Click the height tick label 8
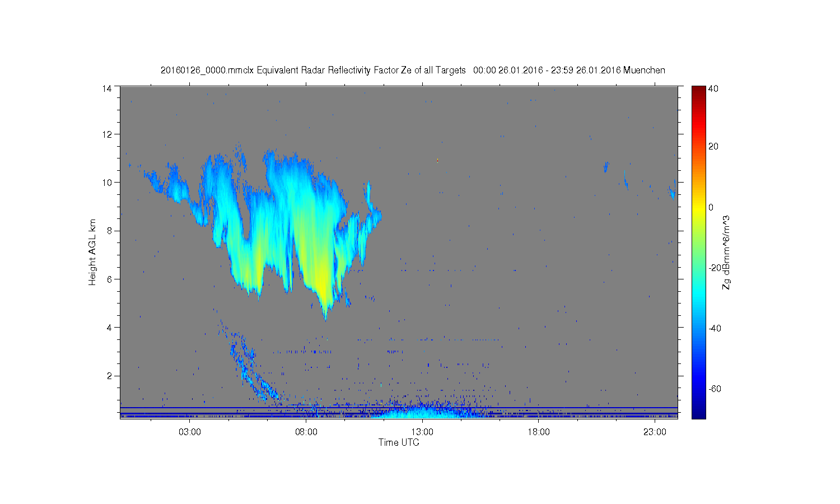This screenshot has height=504, width=840. point(109,231)
